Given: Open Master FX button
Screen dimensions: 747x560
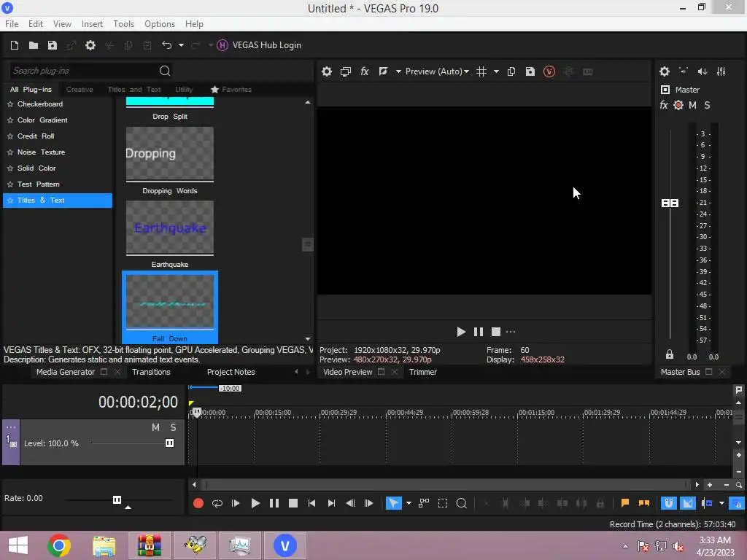Looking at the screenshot, I should click(664, 105).
